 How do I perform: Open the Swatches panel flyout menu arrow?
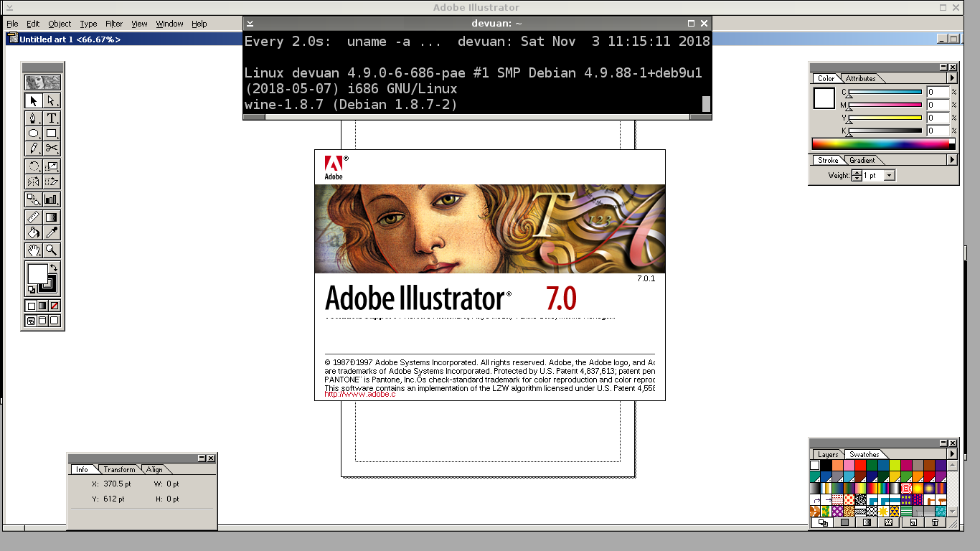click(953, 453)
